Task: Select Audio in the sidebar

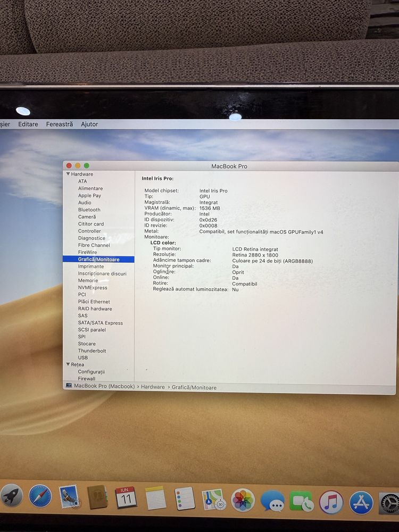Action: pyautogui.click(x=85, y=203)
